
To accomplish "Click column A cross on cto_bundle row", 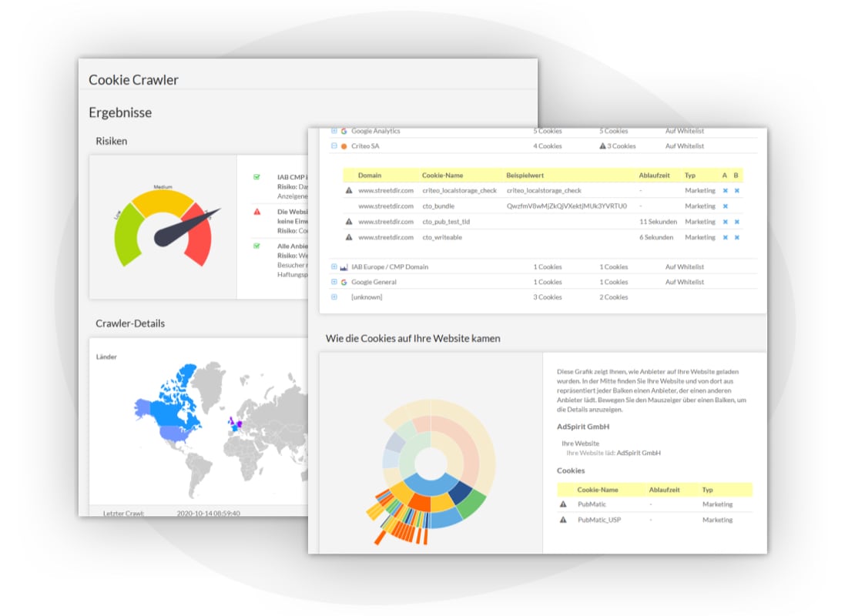I will [x=726, y=206].
